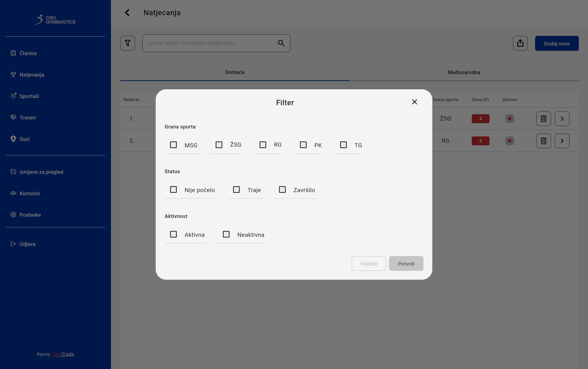
Task: Check the MSG sport checkbox
Action: (173, 145)
